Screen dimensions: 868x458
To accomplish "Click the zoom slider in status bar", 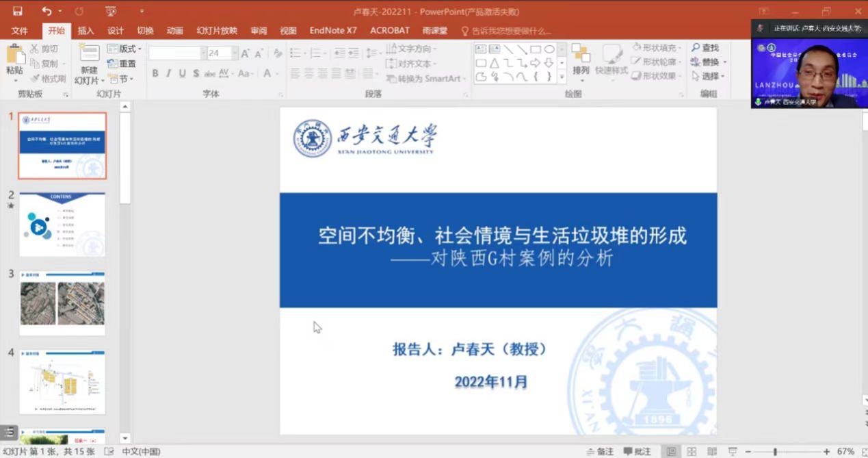I will click(x=774, y=452).
